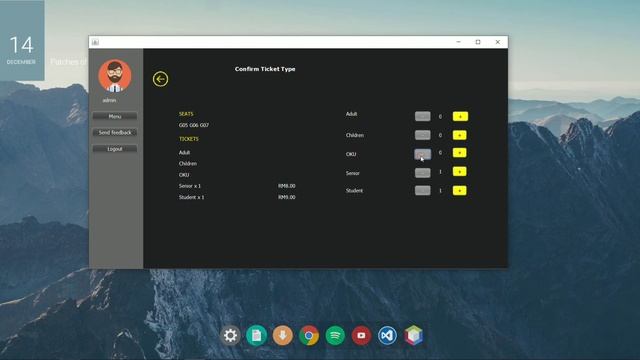Click the Send feedback button
This screenshot has width=640, height=360.
[115, 133]
